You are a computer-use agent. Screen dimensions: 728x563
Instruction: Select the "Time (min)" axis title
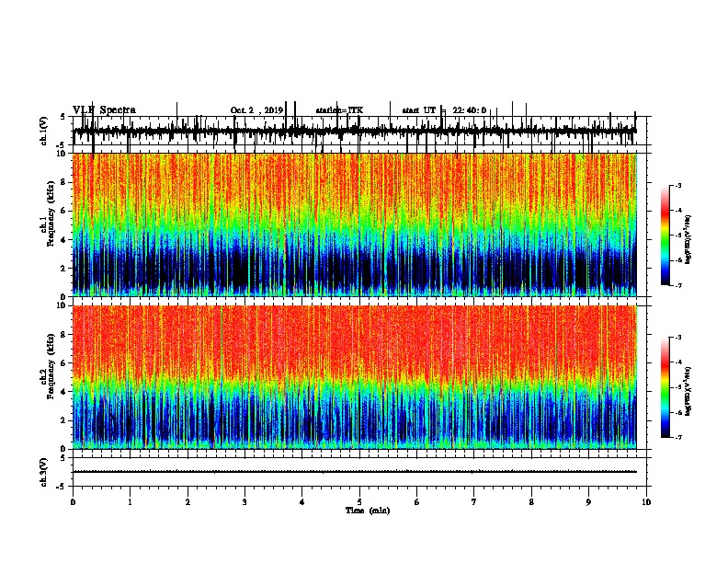368,511
